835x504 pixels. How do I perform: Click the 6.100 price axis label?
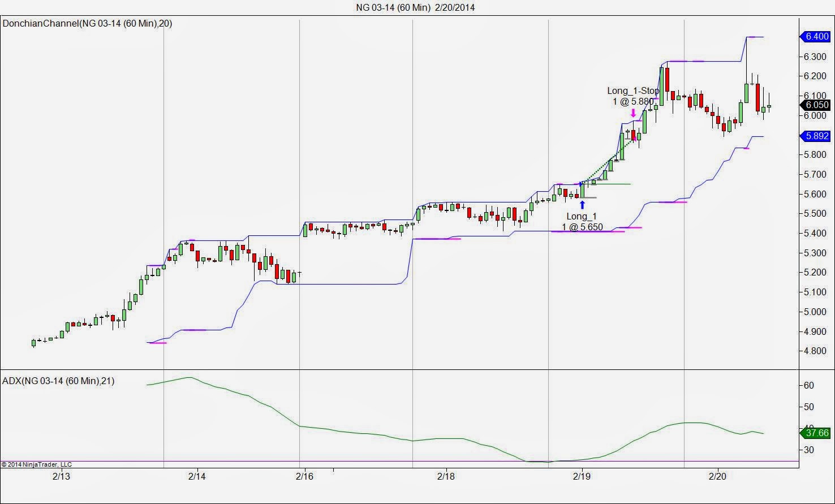point(816,96)
